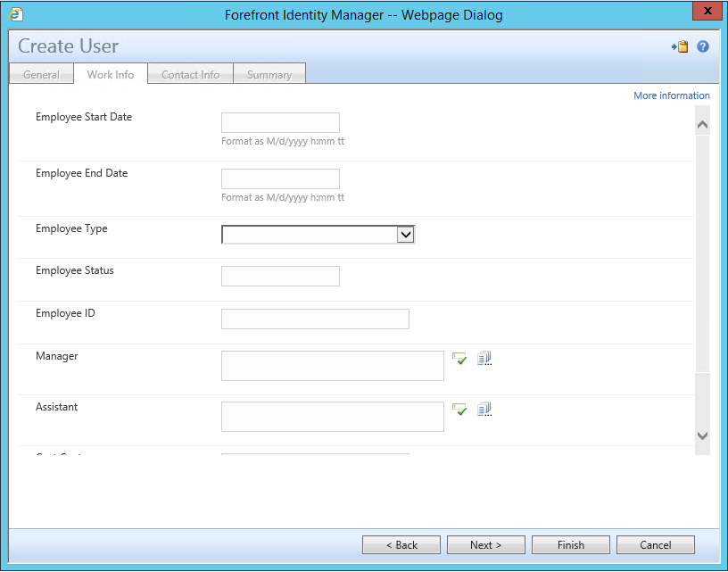Screen dimensions: 728x572
Task: Click the Employee End Date field
Action: tap(280, 178)
